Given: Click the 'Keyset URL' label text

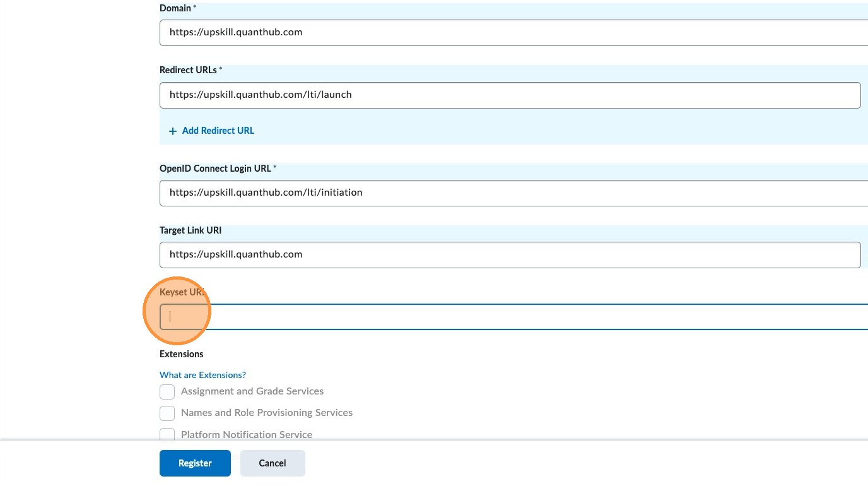Looking at the screenshot, I should coord(182,292).
